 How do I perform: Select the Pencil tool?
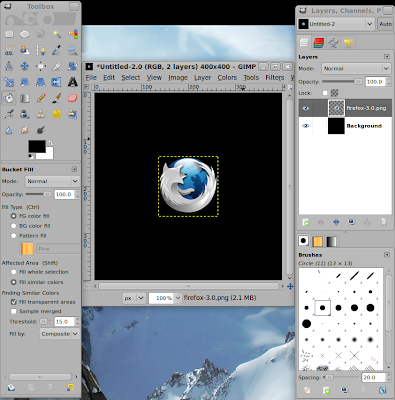(41, 98)
